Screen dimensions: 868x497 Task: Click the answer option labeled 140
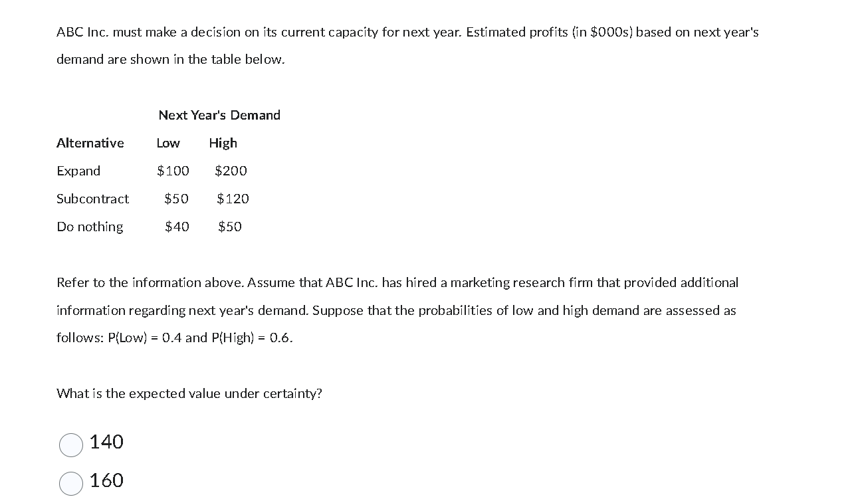106,442
